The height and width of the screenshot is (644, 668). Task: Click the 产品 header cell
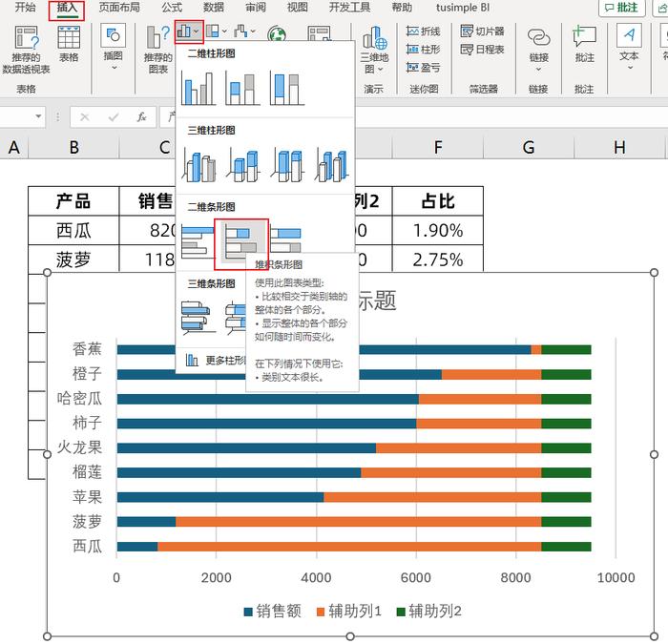(x=73, y=201)
